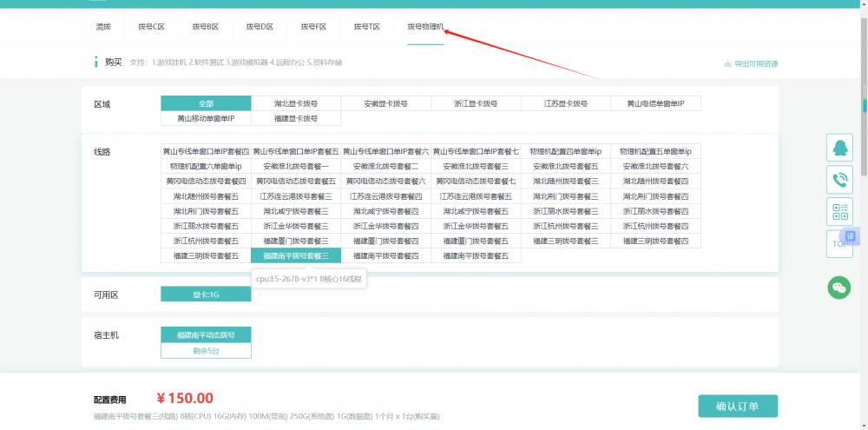Pick 浙江显卡拨号 region
The height and width of the screenshot is (430, 868).
pyautogui.click(x=476, y=103)
